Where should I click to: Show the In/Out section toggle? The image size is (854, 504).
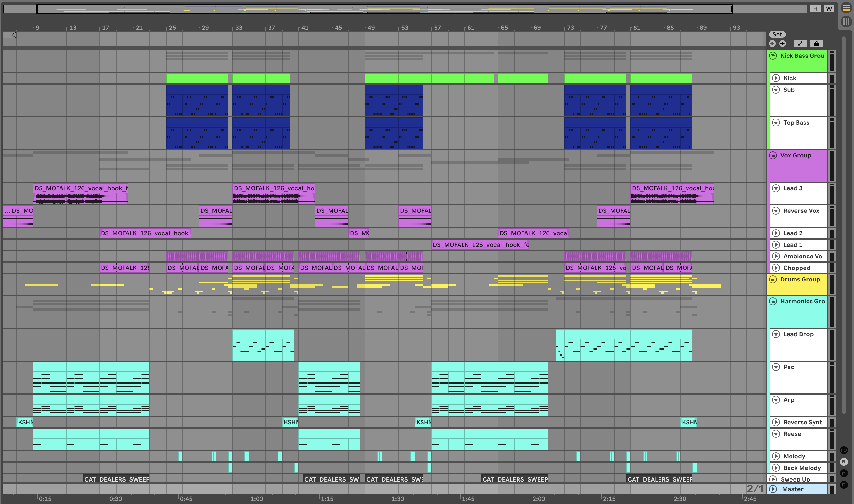(x=844, y=450)
